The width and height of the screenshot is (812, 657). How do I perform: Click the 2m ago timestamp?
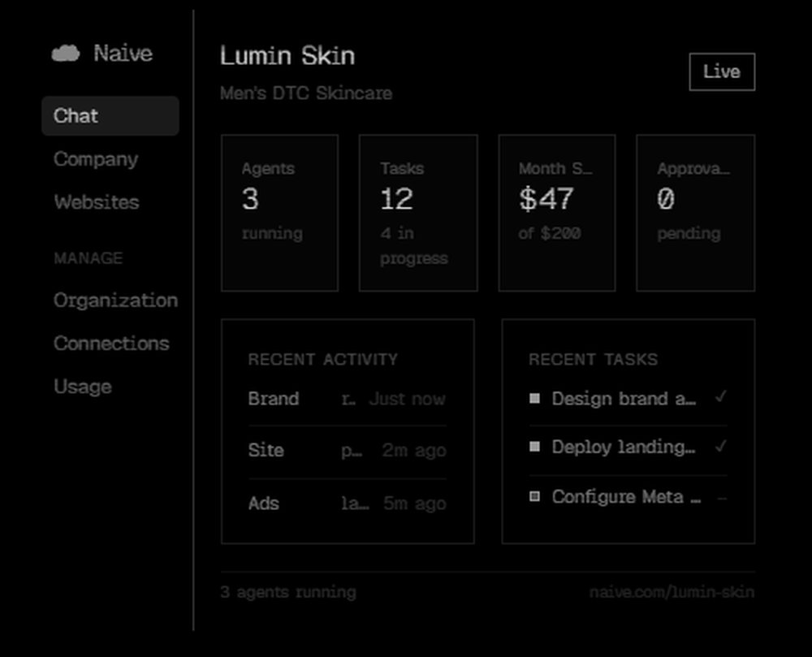click(414, 451)
